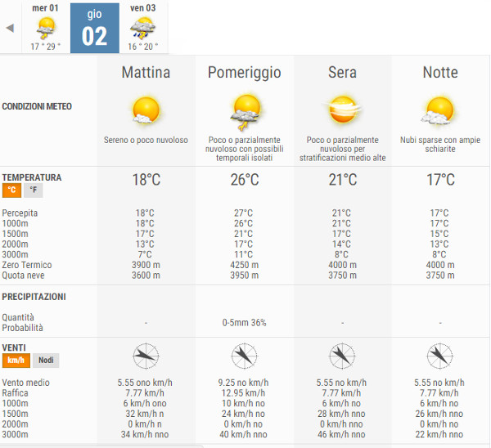Click the Raffica row label
The height and width of the screenshot is (448, 491).
coord(15,393)
